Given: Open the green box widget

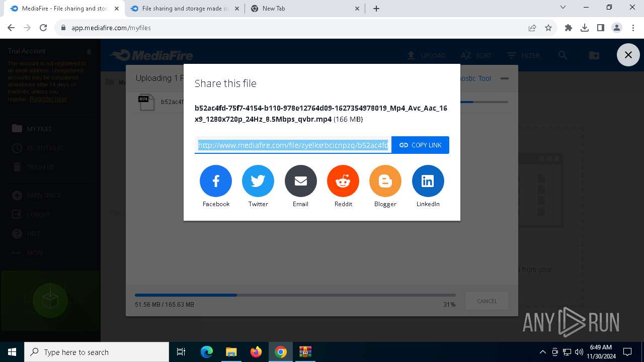Looking at the screenshot, I should click(50, 301).
